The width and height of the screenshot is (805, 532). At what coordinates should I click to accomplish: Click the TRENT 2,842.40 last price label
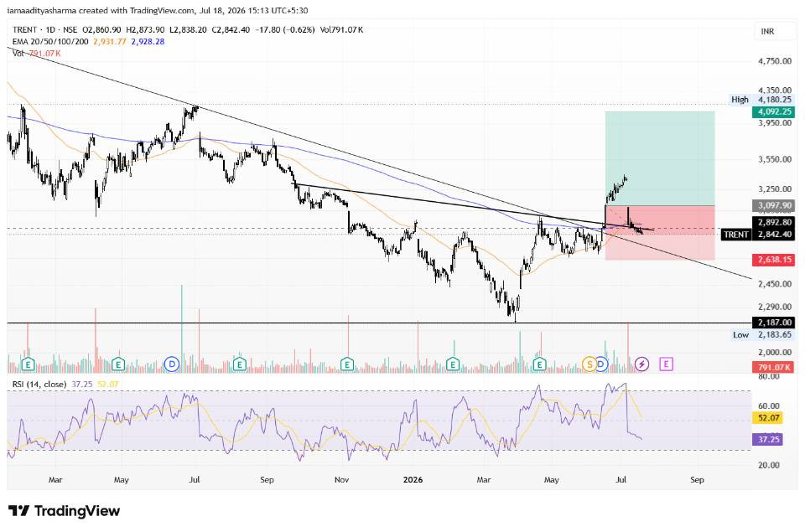click(758, 235)
